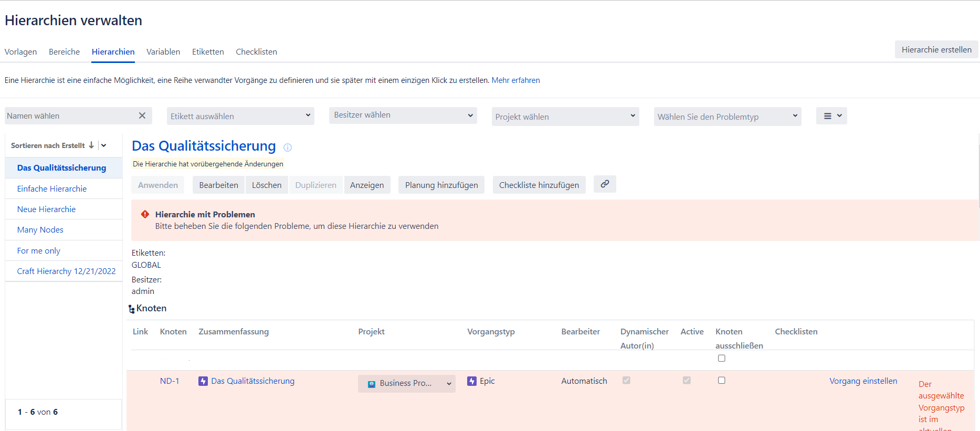The height and width of the screenshot is (431, 980).
Task: Click the red error warning icon
Action: (145, 214)
